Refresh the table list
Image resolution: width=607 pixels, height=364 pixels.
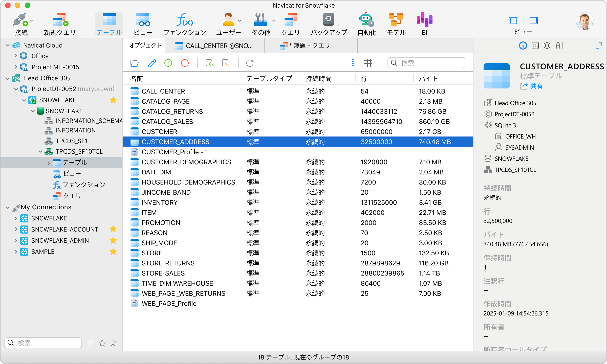(x=250, y=63)
